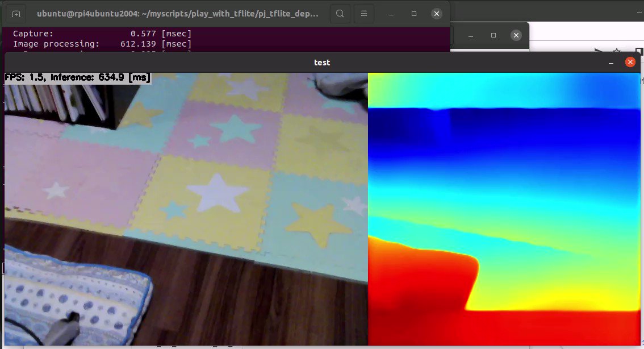
Task: Select the FPS and Inference overlay text
Action: coord(78,77)
